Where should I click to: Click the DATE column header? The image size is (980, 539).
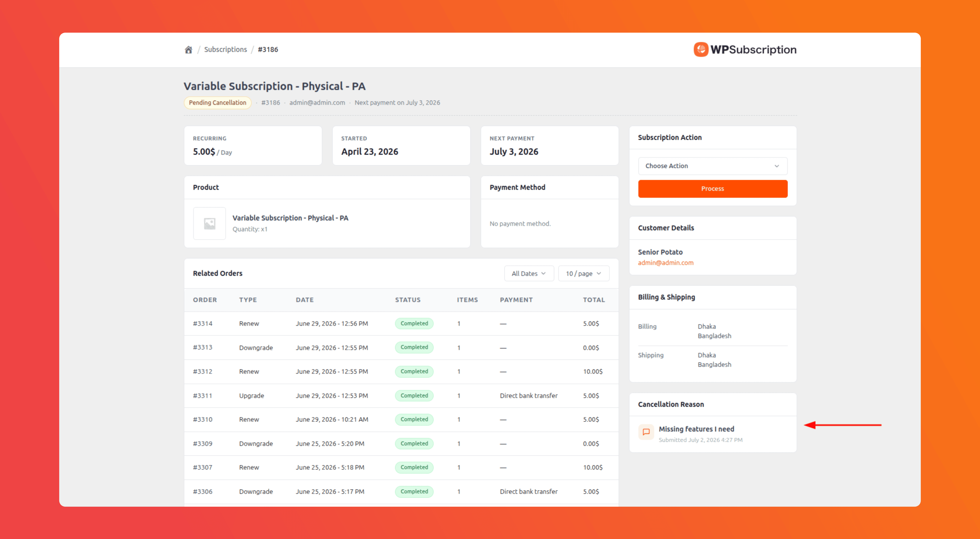click(305, 300)
